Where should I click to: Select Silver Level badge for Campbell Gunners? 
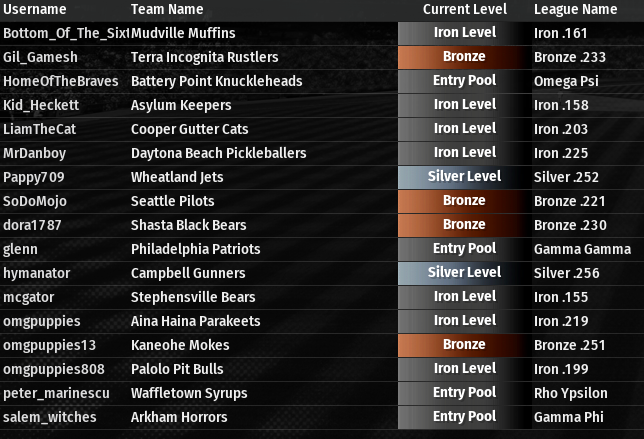[x=464, y=273]
